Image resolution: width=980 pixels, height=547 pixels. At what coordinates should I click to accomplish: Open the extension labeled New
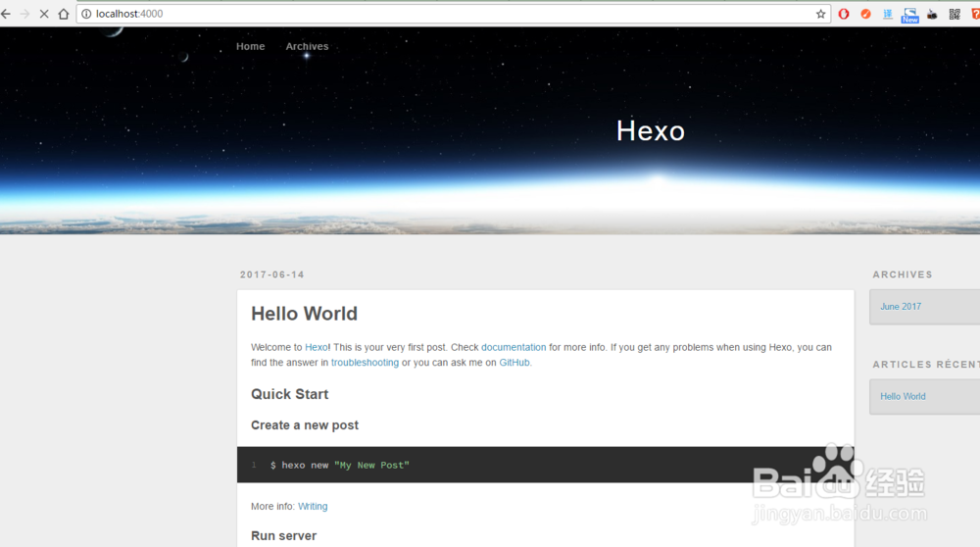coord(910,15)
